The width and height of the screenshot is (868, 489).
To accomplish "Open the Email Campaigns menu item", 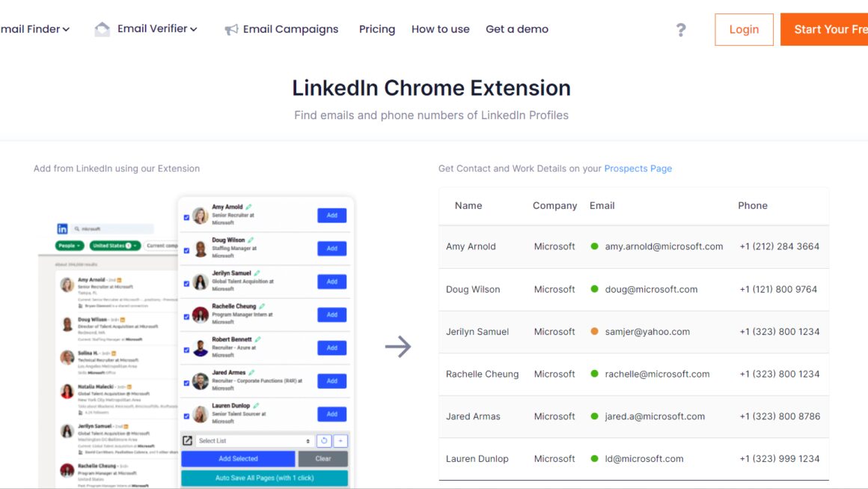I will pos(290,29).
